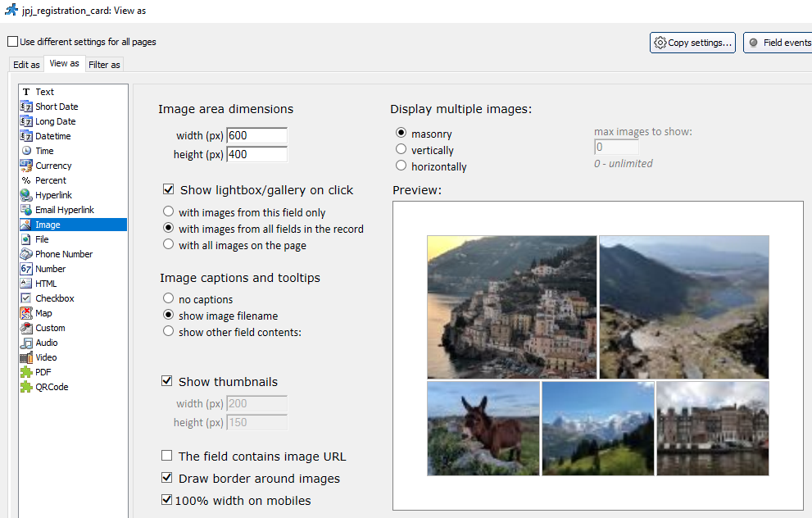Click the 'Copy settings...' button

tap(692, 43)
